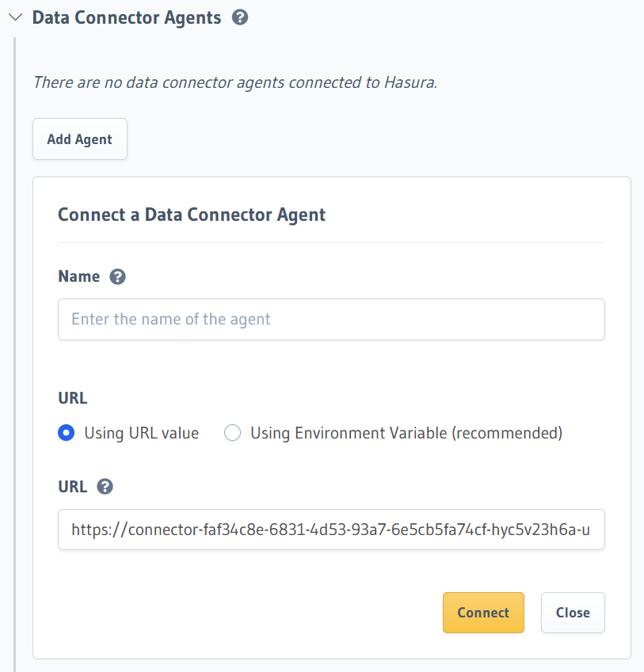
Task: Close the Connect a Data Connector Agent form
Action: (x=572, y=612)
